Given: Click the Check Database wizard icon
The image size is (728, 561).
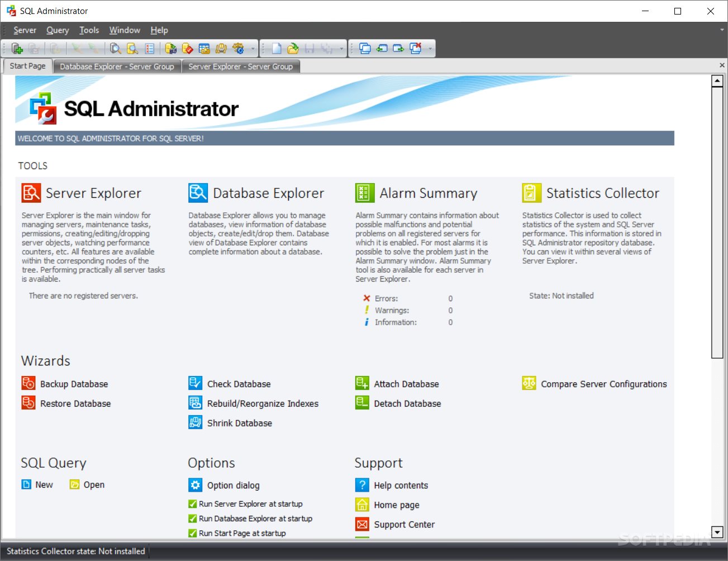Looking at the screenshot, I should 196,383.
